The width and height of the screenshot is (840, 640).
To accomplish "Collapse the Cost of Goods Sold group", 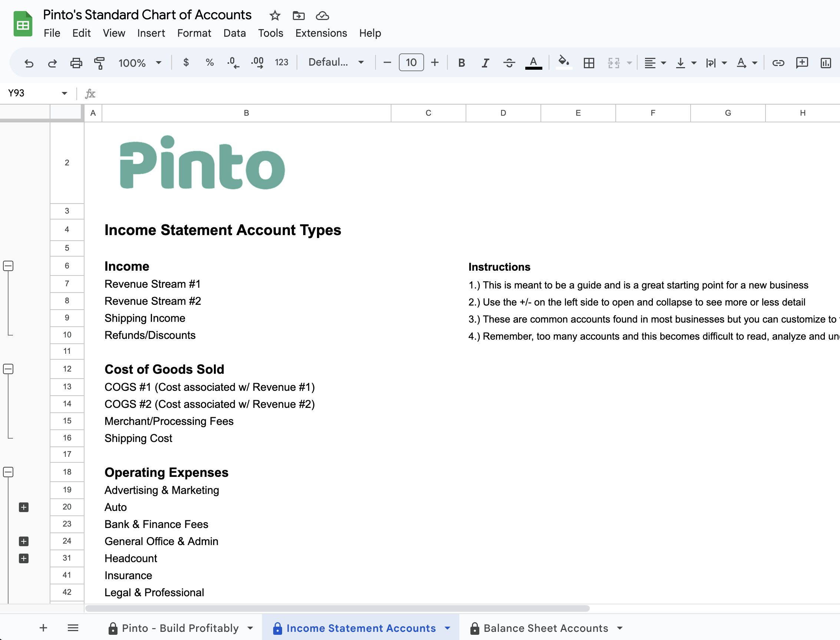I will tap(9, 369).
